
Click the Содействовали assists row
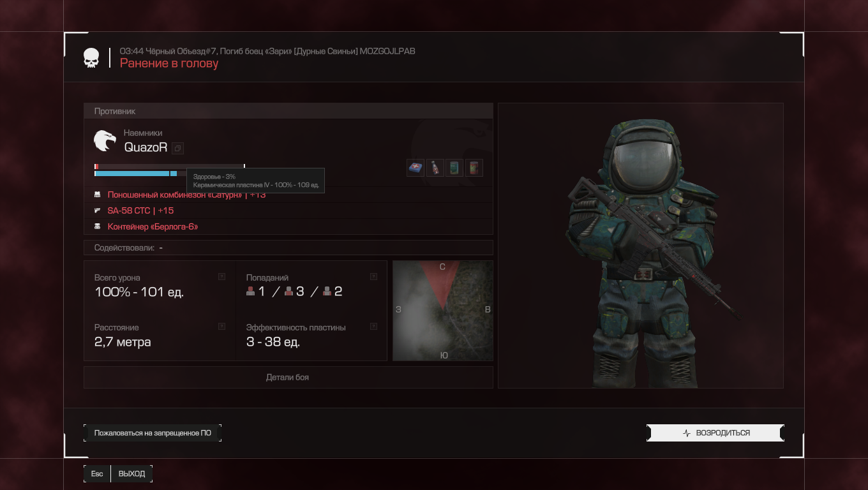click(x=288, y=248)
